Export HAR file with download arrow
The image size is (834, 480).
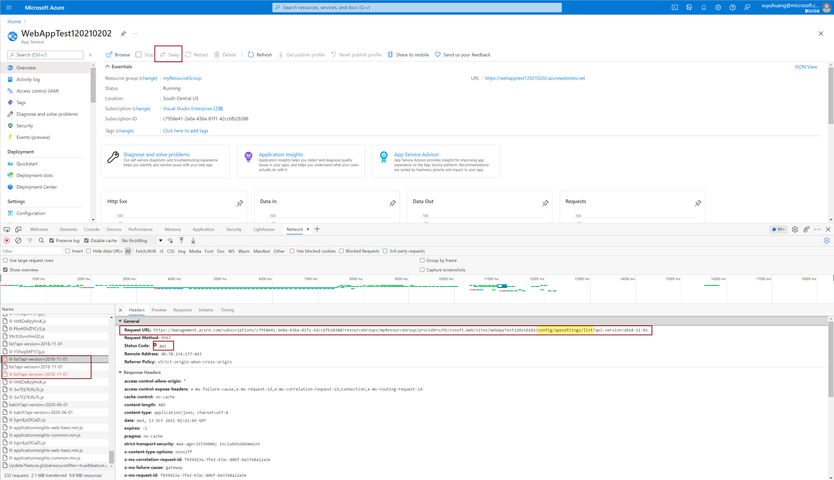[193, 241]
